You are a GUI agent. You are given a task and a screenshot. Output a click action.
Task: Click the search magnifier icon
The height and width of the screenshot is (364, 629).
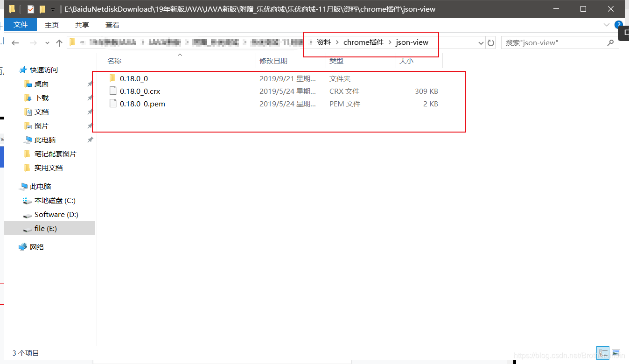click(x=610, y=42)
